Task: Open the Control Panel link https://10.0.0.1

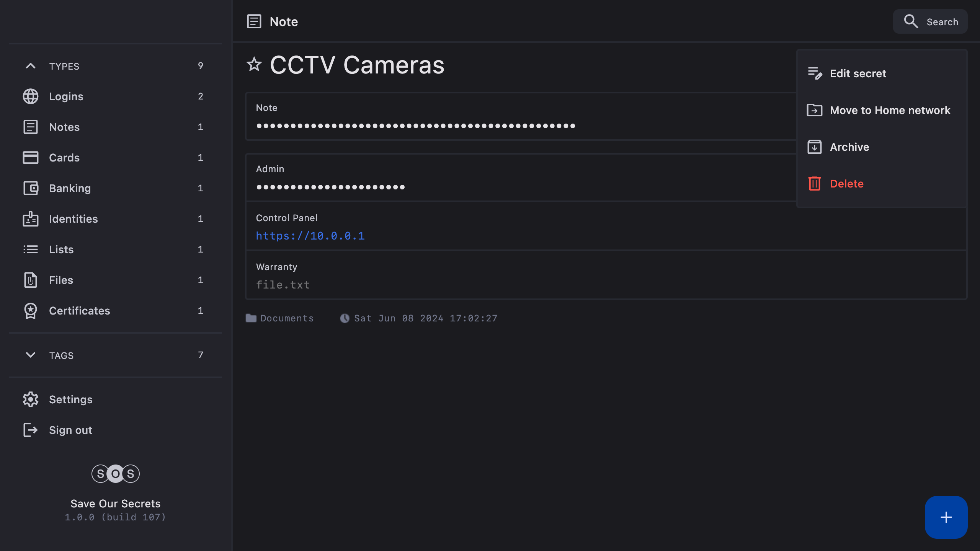Action: point(310,236)
